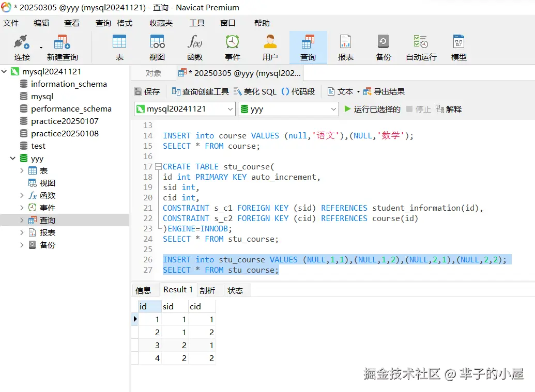Select the practice20250108 database
Viewport: 535px width, 392px height.
[x=65, y=134]
